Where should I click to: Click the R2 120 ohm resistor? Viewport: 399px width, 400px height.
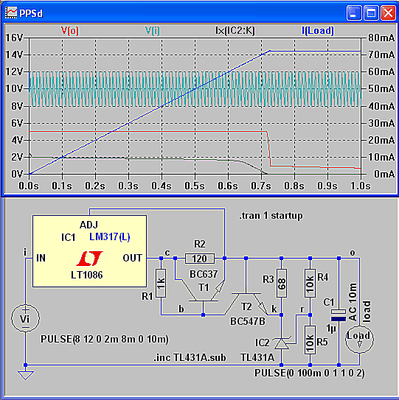[x=200, y=258]
